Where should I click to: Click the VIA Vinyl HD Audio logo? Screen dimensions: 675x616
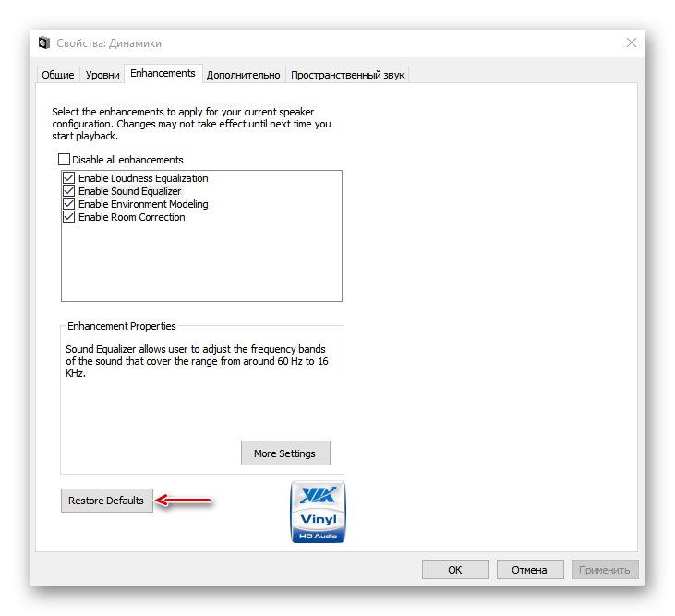click(x=318, y=512)
